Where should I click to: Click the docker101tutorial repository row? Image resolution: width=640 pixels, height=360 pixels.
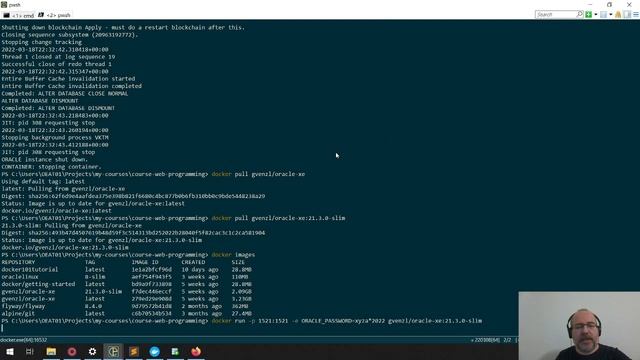point(127,269)
